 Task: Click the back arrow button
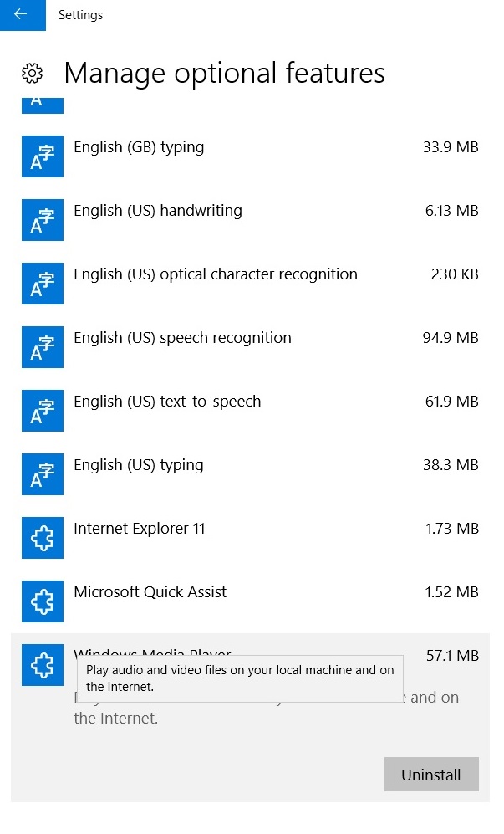[x=22, y=15]
